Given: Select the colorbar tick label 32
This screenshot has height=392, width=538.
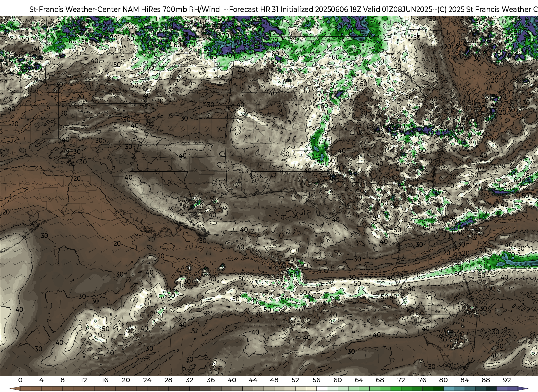Looking at the screenshot, I should click(190, 380).
